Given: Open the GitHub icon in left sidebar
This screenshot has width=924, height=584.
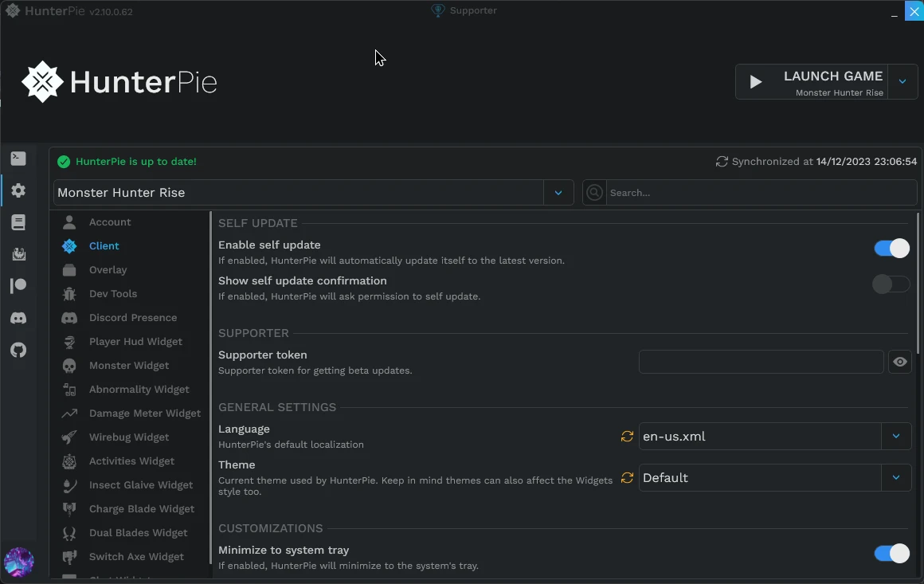Looking at the screenshot, I should tap(18, 350).
